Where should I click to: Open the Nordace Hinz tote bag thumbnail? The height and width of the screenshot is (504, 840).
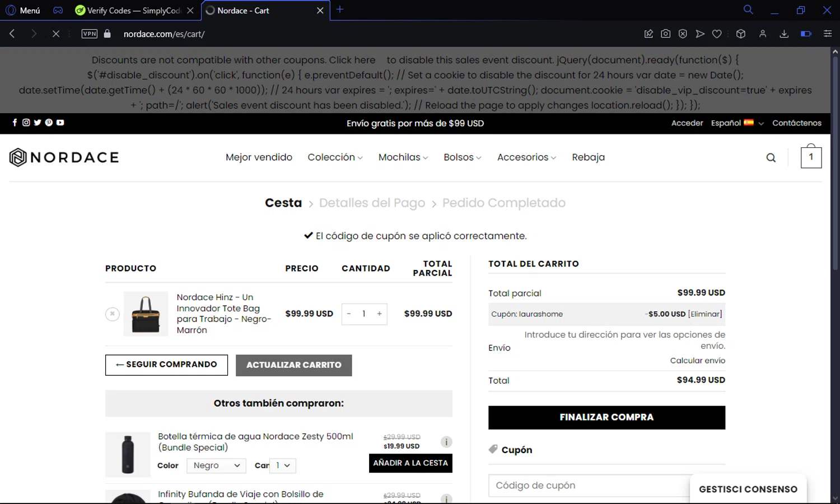coord(146,314)
